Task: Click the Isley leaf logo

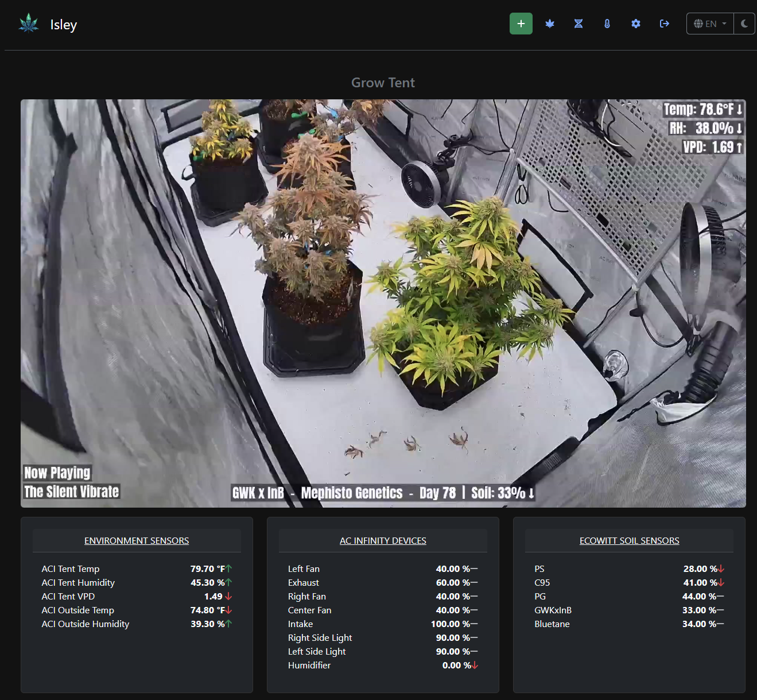Action: [x=28, y=24]
